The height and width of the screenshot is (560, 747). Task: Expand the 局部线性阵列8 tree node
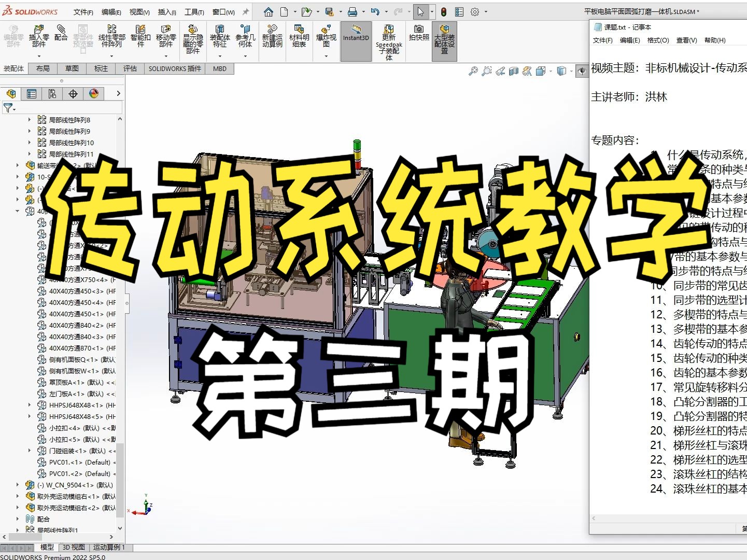click(30, 120)
